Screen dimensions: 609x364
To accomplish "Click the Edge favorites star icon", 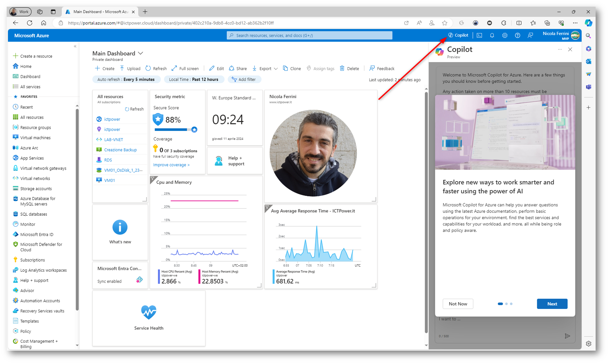I will tap(445, 23).
